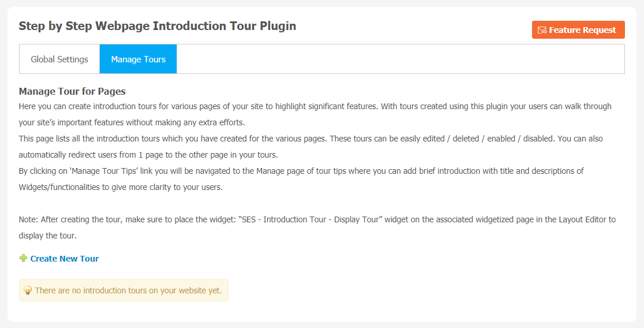Click the paragraph starting 'Here you can create'

coord(315,114)
